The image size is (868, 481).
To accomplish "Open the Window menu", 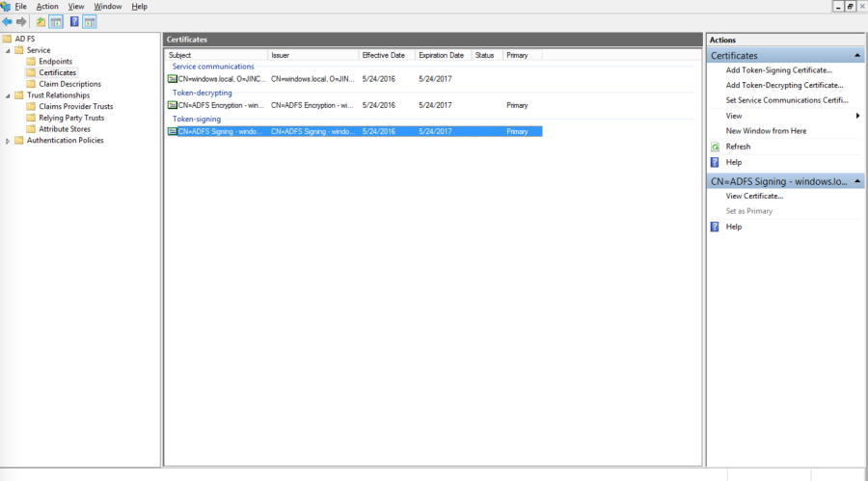I will pos(108,7).
